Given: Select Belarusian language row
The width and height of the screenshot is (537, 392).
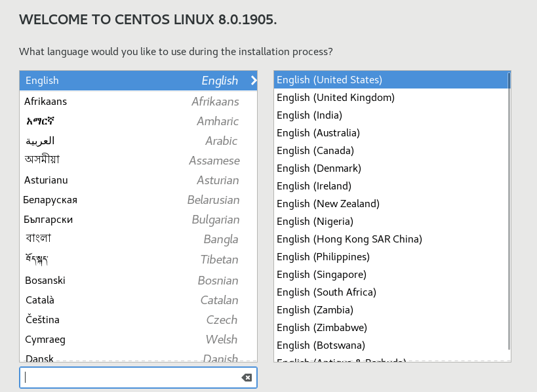Looking at the screenshot, I should click(131, 200).
